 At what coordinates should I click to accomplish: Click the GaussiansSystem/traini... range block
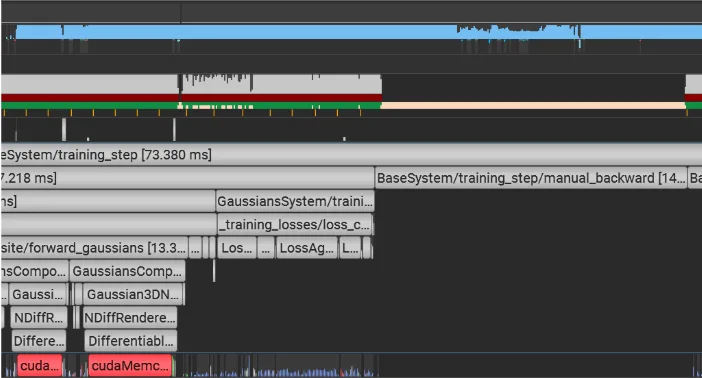pyautogui.click(x=295, y=202)
